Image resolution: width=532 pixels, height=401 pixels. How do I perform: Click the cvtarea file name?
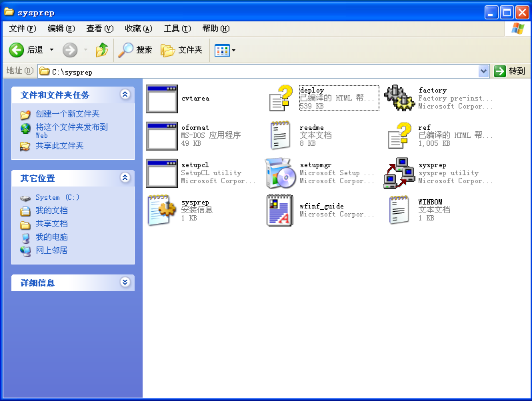click(x=195, y=99)
